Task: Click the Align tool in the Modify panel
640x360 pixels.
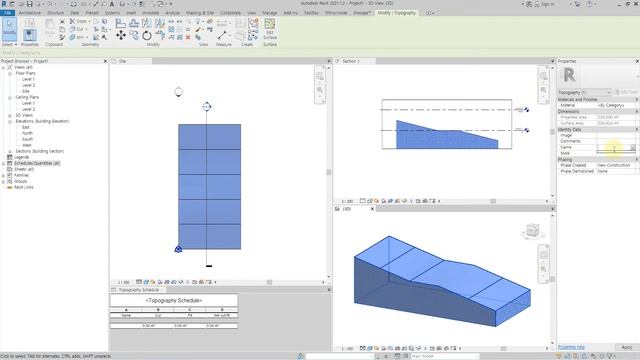Action: point(120,23)
